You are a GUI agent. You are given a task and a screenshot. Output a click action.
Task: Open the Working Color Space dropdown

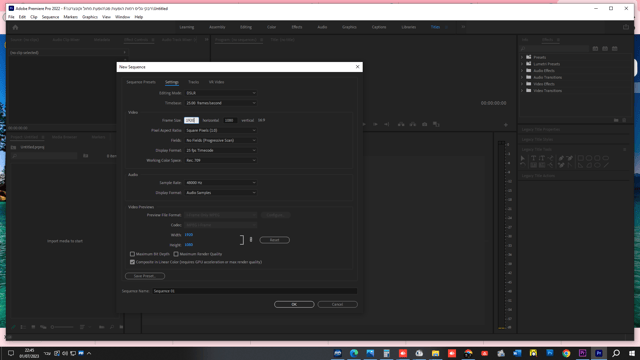pos(221,160)
